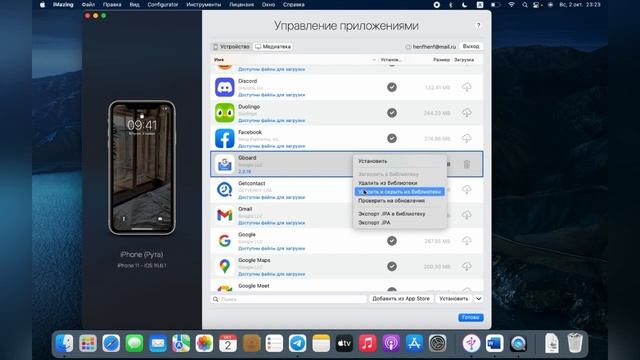Viewport: 640px width, 360px height.
Task: Download Google app using its cloud icon
Action: [467, 241]
